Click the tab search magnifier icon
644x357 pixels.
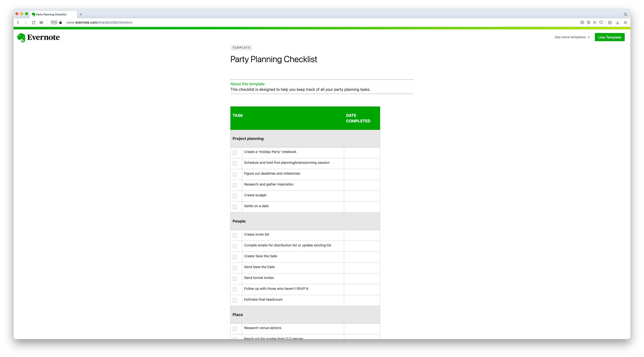point(625,14)
